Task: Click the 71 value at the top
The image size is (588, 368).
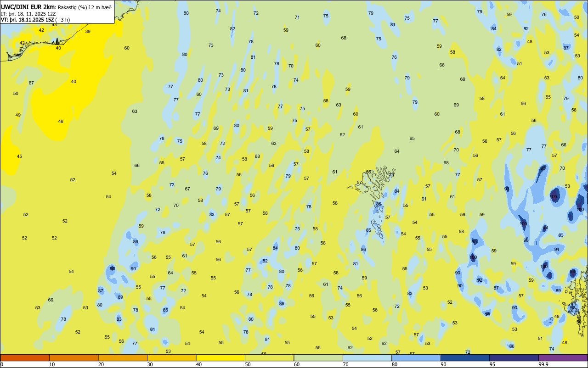Action: click(297, 17)
